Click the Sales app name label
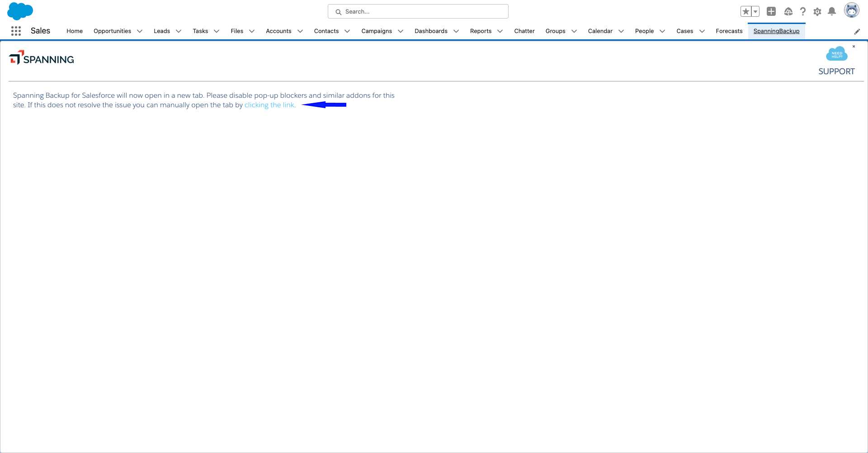868x453 pixels. [x=40, y=31]
